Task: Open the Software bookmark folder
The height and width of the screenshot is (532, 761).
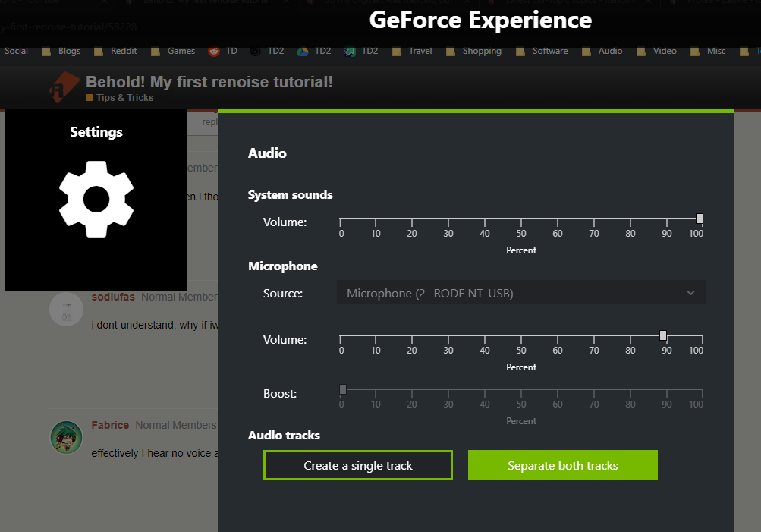Action: 542,51
